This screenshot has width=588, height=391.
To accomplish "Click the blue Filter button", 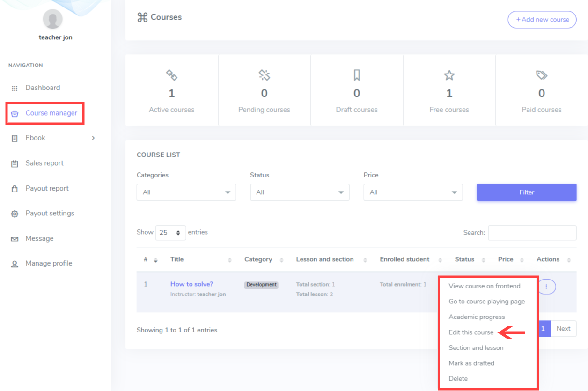I will click(x=526, y=192).
